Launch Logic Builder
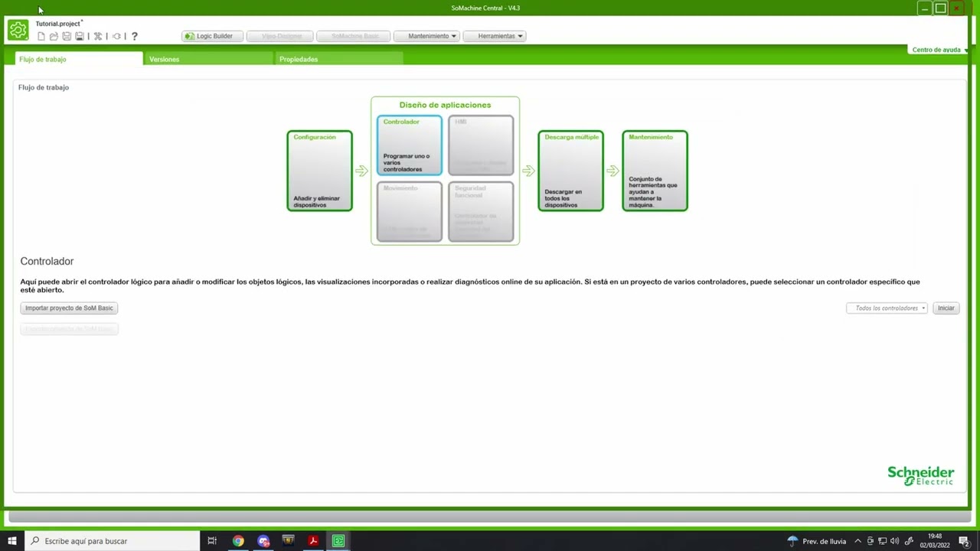 click(213, 36)
